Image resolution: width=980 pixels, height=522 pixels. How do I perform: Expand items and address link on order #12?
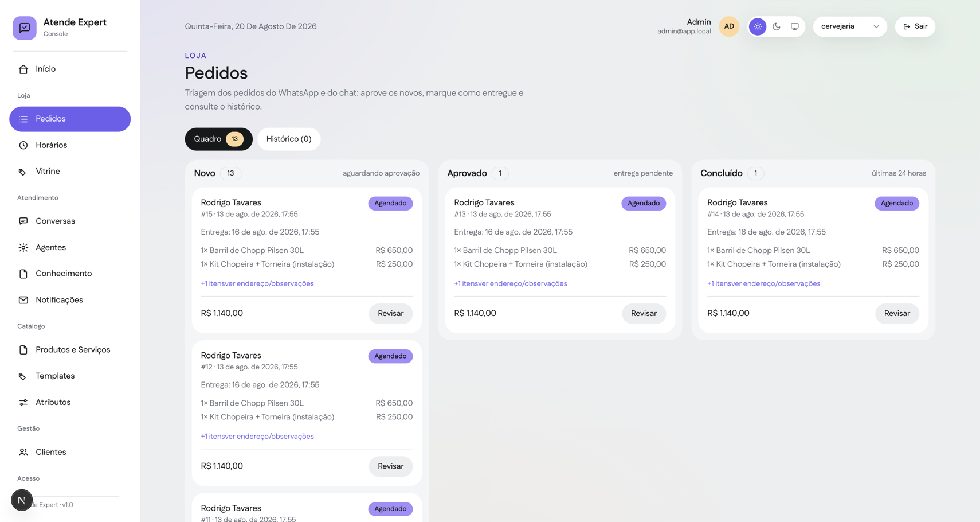coord(257,437)
